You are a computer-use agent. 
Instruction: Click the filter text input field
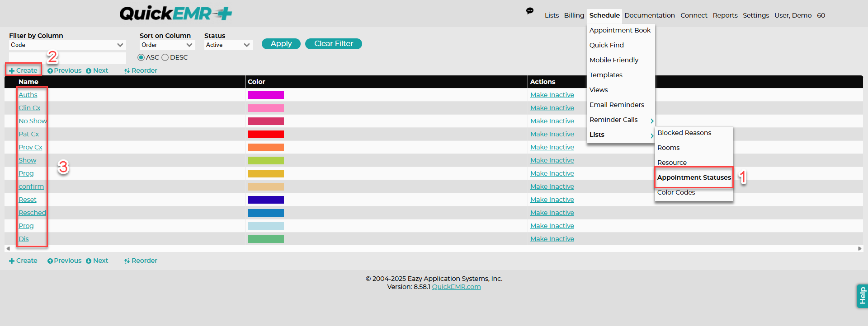[67, 58]
